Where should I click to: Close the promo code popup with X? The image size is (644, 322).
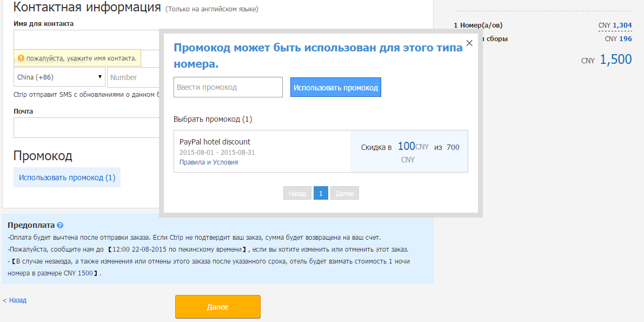(x=469, y=43)
